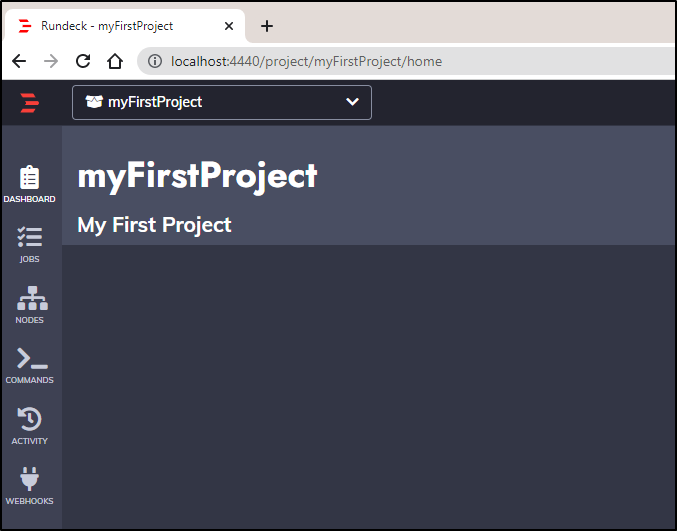Open the Jobs checklist icon
This screenshot has width=677, height=531.
click(x=29, y=237)
